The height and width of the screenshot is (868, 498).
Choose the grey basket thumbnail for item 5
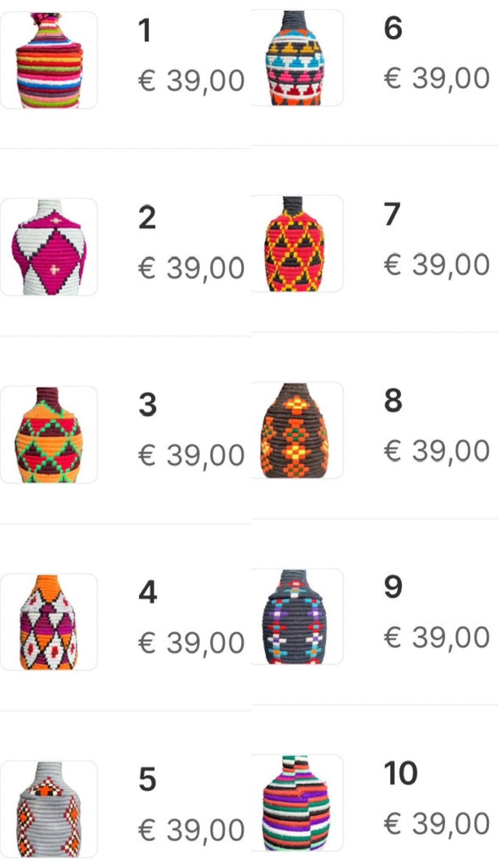pos(49,809)
